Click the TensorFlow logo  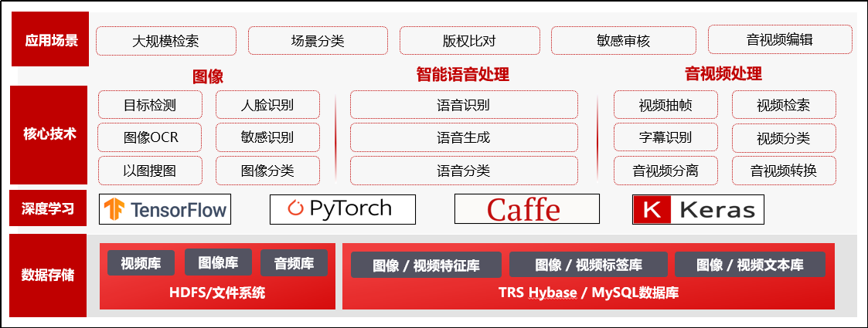[165, 208]
